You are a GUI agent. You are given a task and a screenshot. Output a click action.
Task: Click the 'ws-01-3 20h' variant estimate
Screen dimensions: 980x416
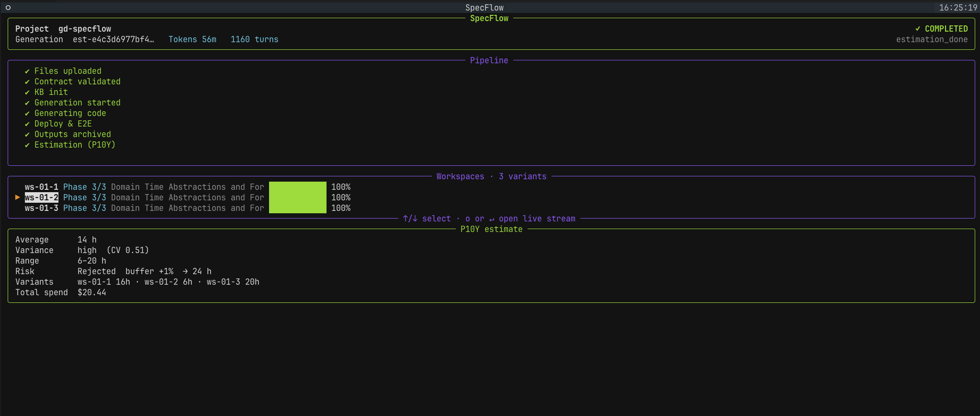click(233, 282)
